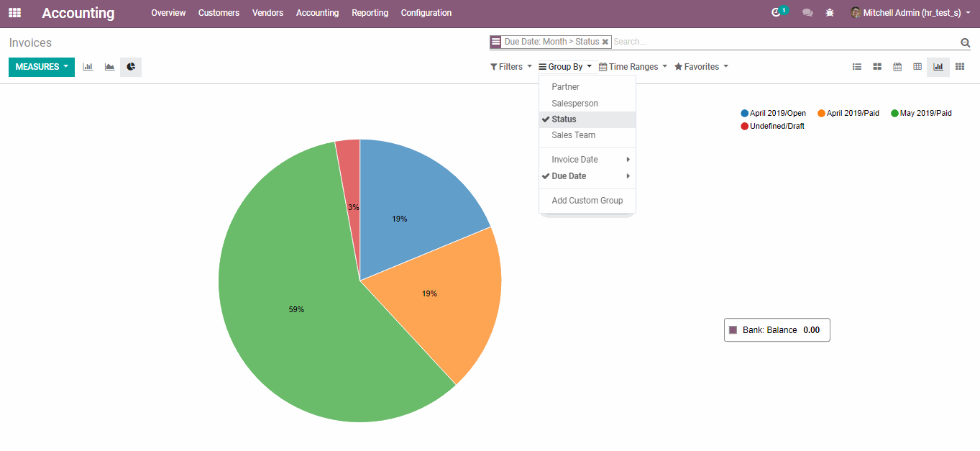Switch to list view
980x451 pixels.
[857, 67]
